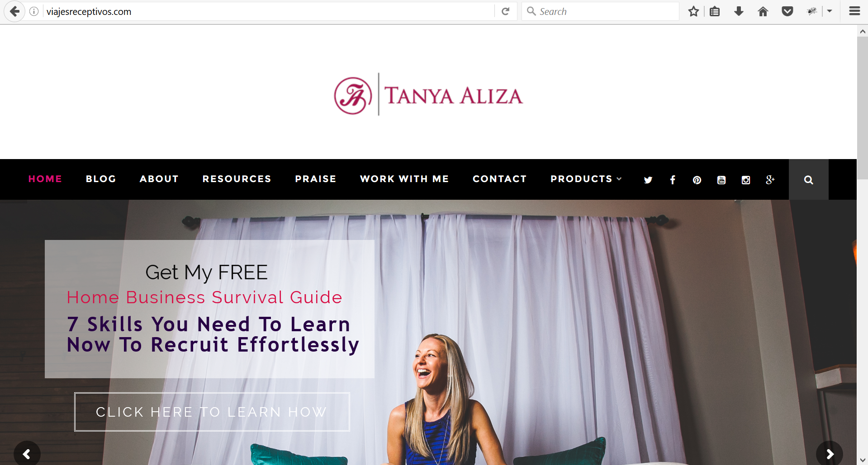Open the Twitter social link
This screenshot has height=465, width=868.
[648, 180]
